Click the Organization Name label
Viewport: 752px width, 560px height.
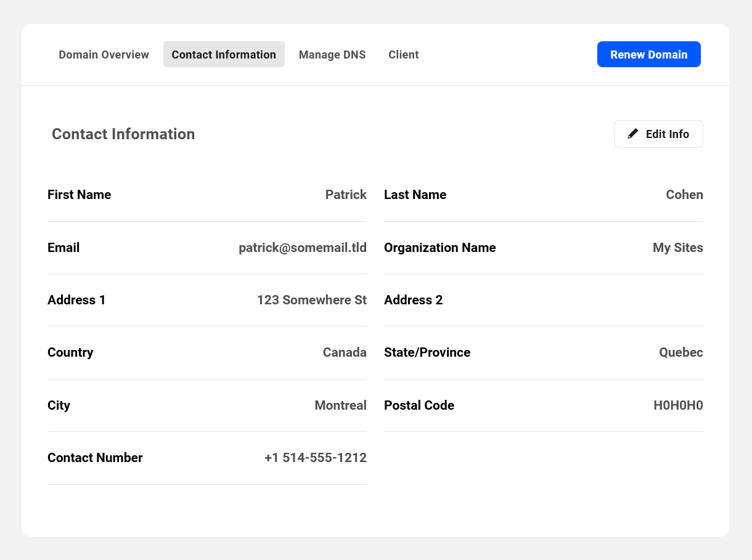(x=440, y=248)
